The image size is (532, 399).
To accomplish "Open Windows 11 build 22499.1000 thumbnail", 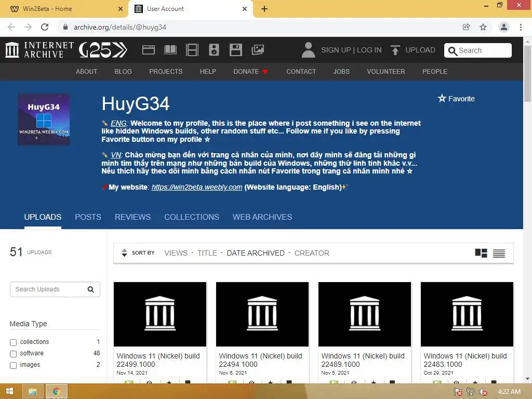I will pyautogui.click(x=160, y=314).
